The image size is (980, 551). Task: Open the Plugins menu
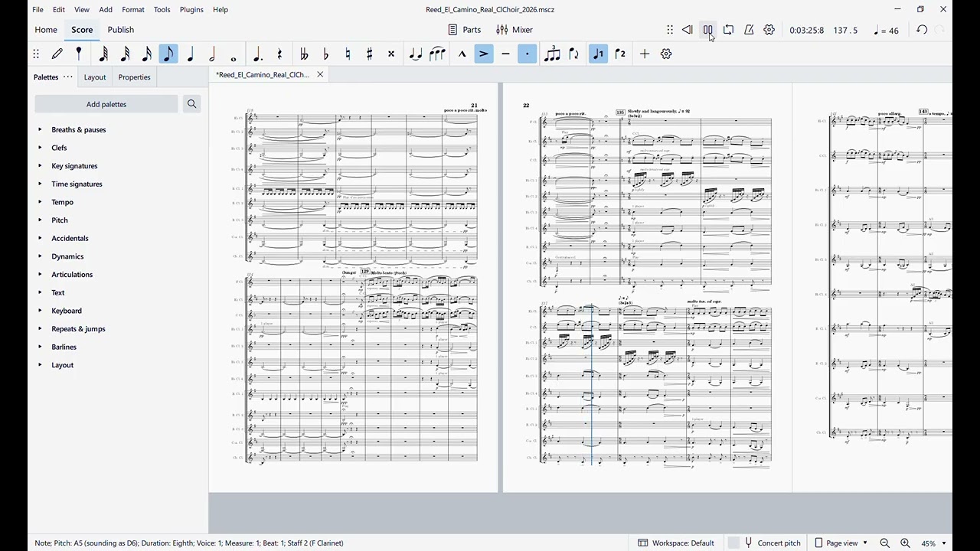(191, 9)
